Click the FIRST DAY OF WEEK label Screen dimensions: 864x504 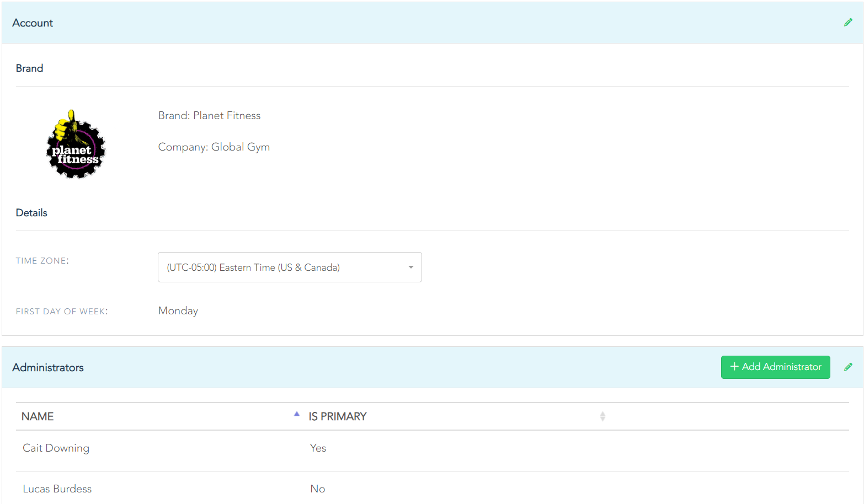62,312
